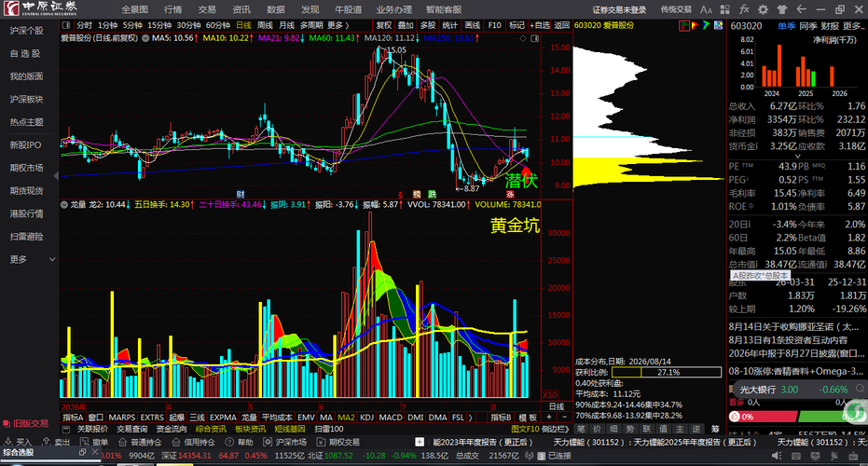Click +自选 add to watchlist button
868x466 pixels.
click(x=540, y=25)
